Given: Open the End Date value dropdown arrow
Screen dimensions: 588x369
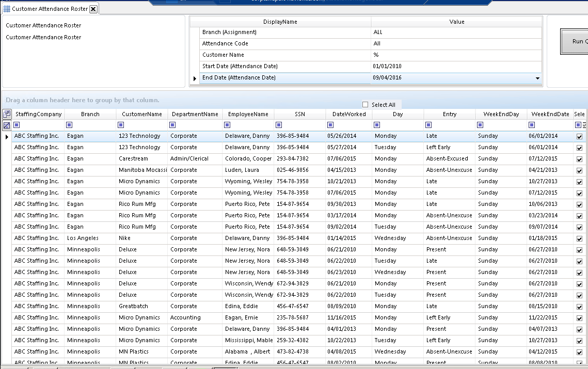Looking at the screenshot, I should [x=537, y=78].
